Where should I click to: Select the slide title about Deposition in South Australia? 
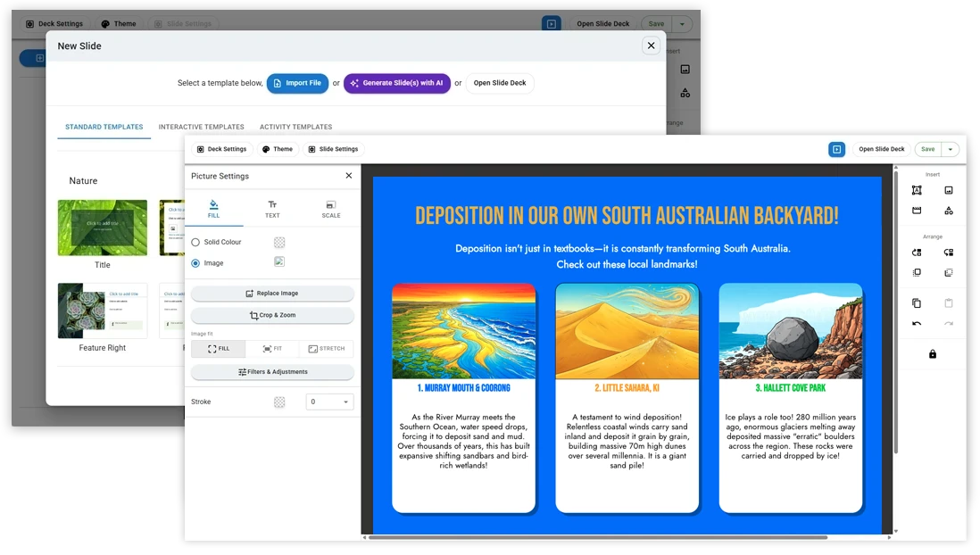point(627,216)
